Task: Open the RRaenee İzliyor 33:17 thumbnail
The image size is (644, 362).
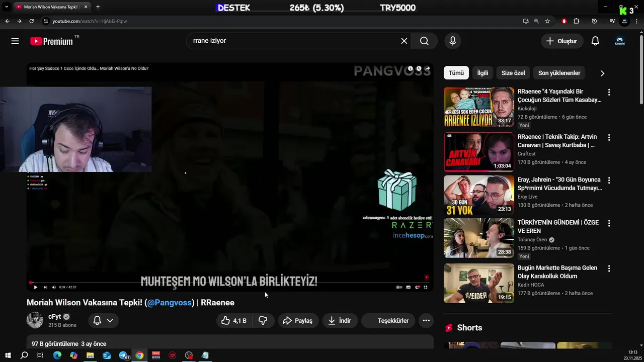Action: (479, 107)
